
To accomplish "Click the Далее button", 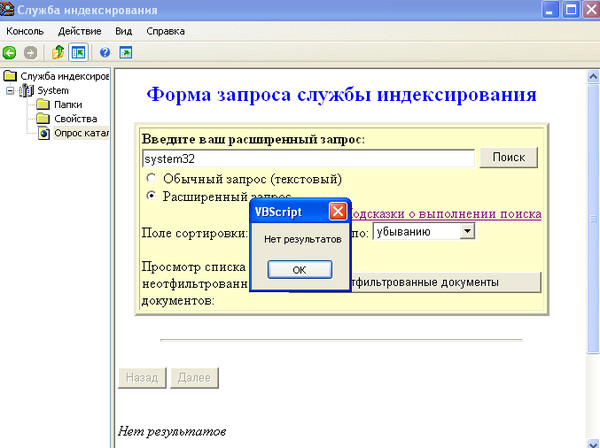I will pyautogui.click(x=194, y=378).
